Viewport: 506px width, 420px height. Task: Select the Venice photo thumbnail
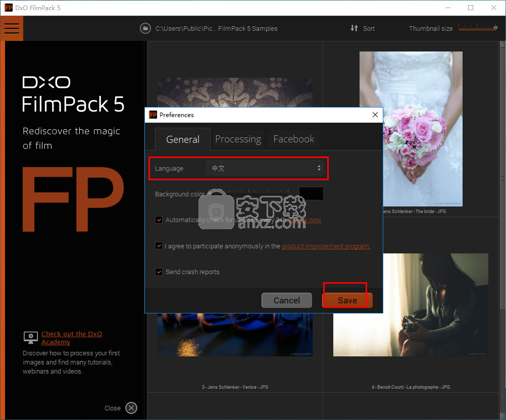235,335
